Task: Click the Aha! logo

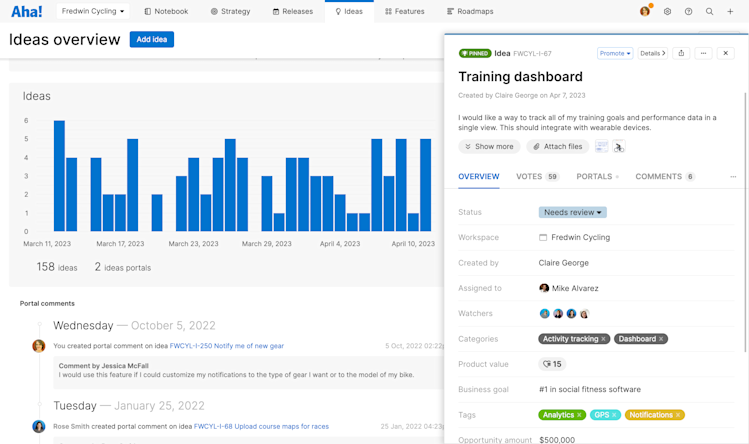Action: pyautogui.click(x=27, y=11)
